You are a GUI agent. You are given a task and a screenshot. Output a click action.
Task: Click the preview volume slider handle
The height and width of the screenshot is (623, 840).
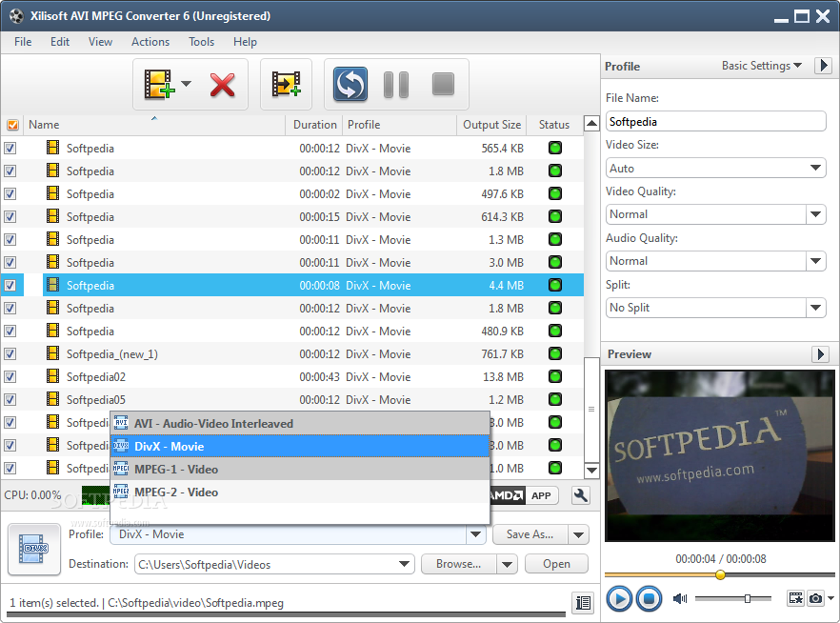pyautogui.click(x=748, y=598)
